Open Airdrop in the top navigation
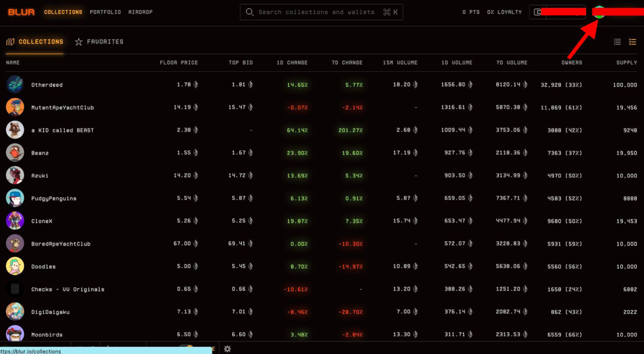 pyautogui.click(x=140, y=12)
